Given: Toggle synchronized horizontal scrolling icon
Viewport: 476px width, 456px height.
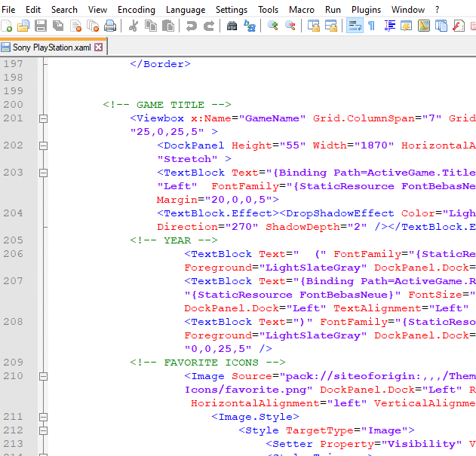Looking at the screenshot, I should [x=331, y=26].
